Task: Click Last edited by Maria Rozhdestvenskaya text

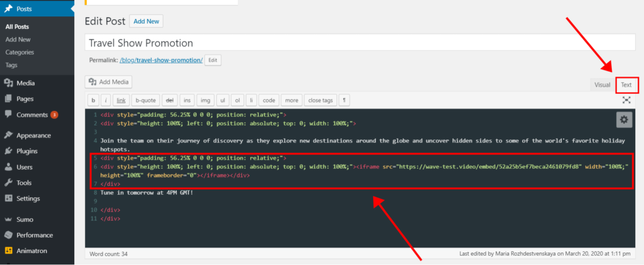Action: (545, 254)
